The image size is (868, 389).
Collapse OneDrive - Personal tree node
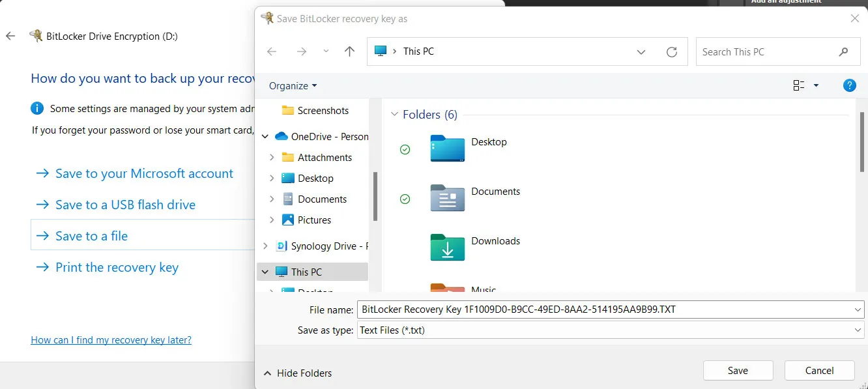click(x=265, y=137)
